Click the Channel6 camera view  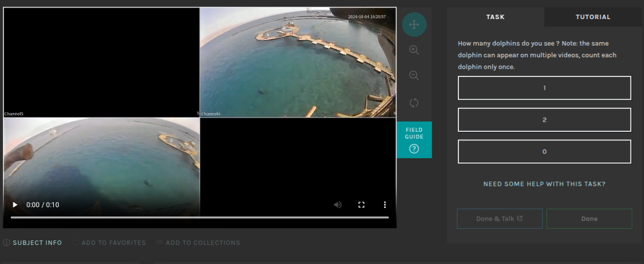click(298, 62)
